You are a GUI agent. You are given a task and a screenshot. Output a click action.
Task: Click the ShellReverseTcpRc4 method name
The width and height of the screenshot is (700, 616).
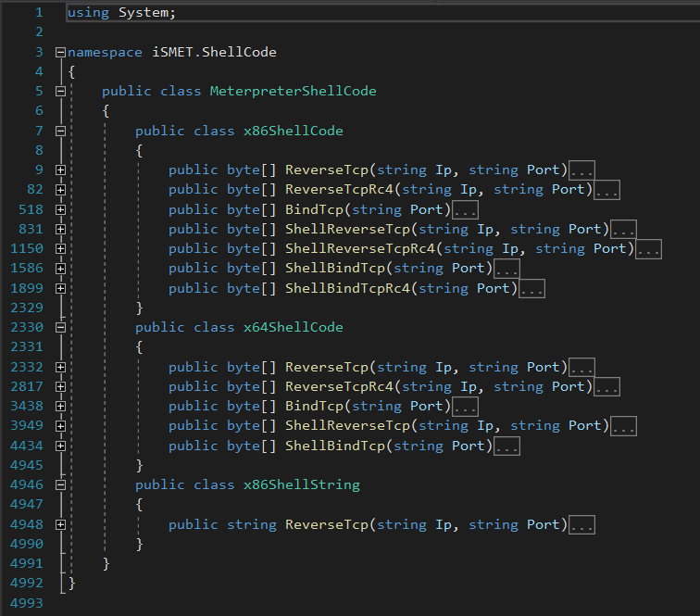(360, 249)
